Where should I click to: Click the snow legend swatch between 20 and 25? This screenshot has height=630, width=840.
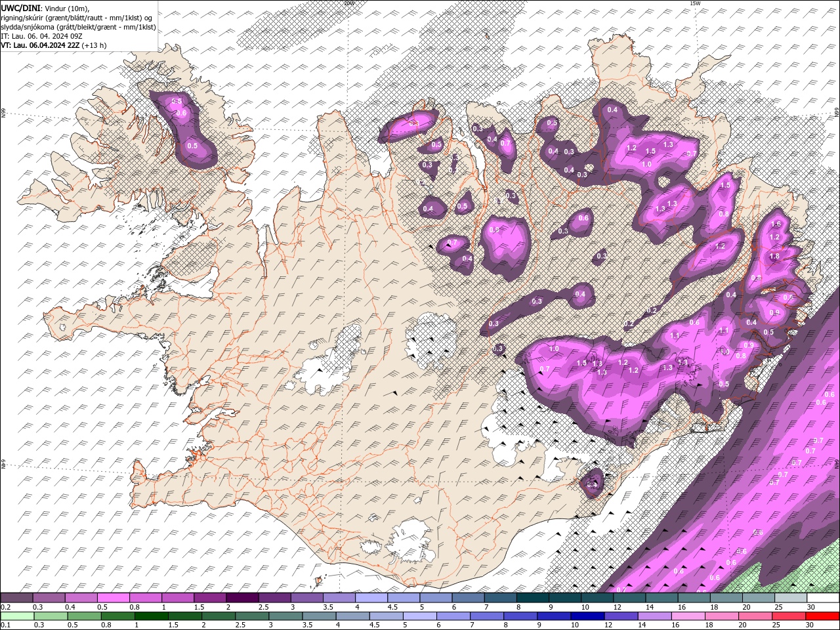[x=759, y=598]
